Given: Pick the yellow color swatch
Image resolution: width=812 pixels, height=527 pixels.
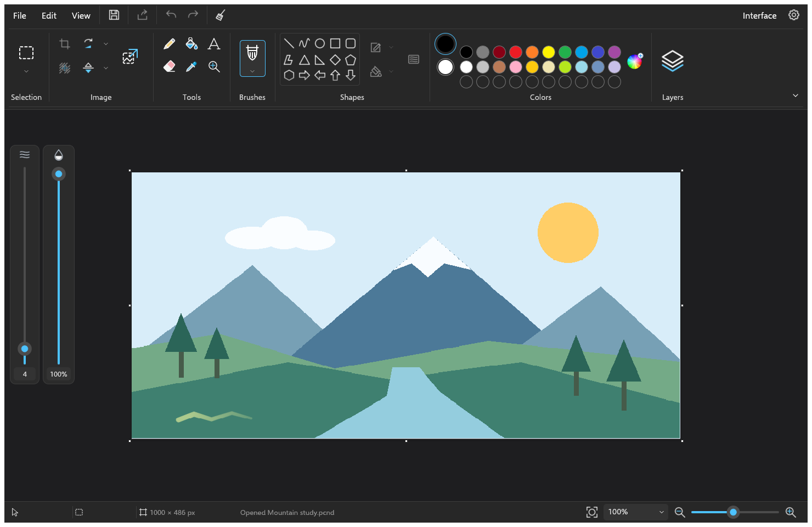Looking at the screenshot, I should tap(549, 52).
